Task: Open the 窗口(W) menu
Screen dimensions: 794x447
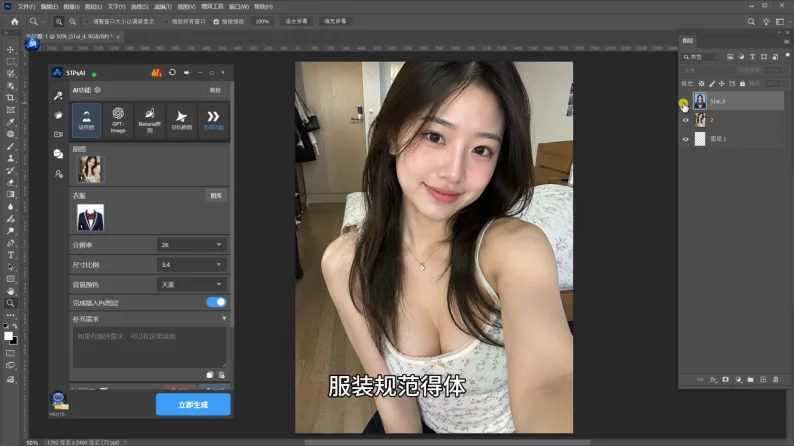Action: pyautogui.click(x=239, y=7)
